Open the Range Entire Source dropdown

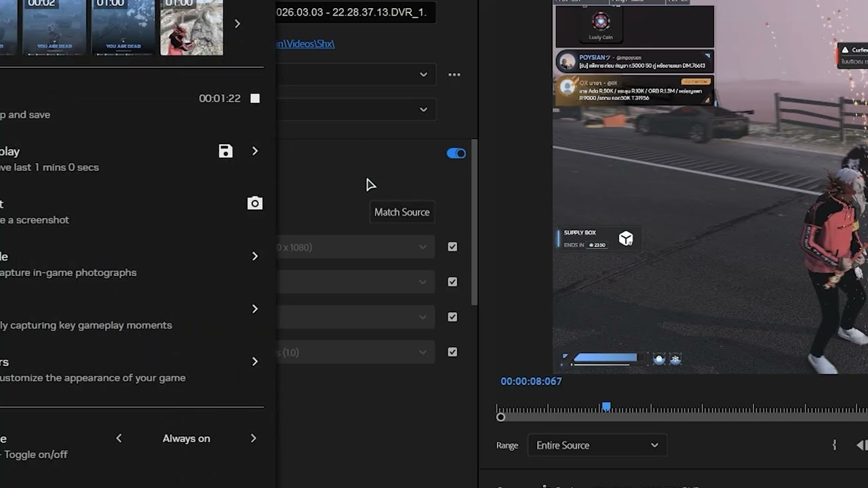597,445
